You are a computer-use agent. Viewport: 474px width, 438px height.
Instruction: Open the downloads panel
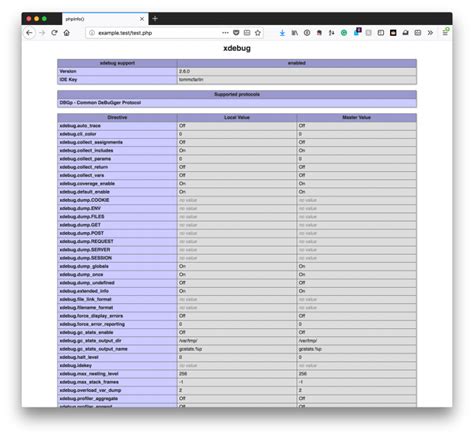[282, 33]
